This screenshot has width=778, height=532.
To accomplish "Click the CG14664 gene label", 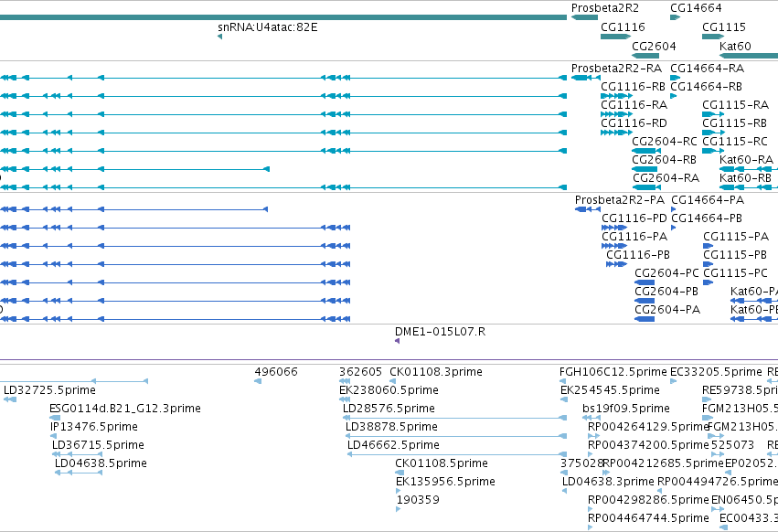I will tap(696, 8).
